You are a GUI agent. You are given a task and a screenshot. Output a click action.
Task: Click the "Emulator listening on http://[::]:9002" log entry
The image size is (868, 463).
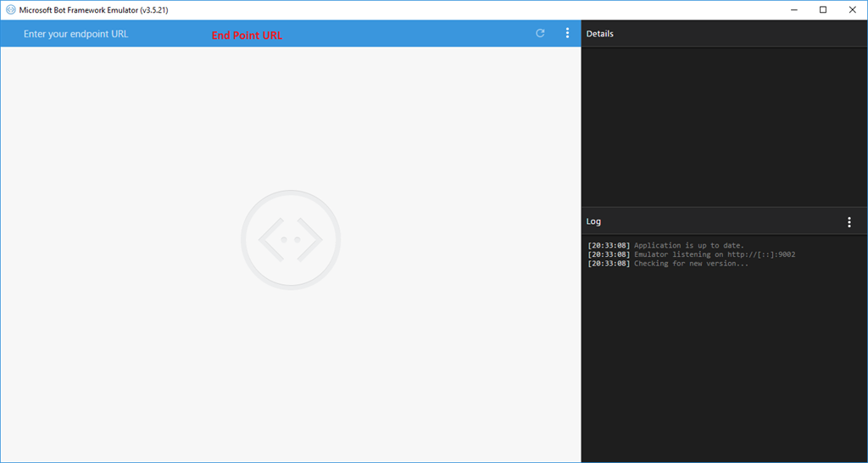[x=692, y=254]
